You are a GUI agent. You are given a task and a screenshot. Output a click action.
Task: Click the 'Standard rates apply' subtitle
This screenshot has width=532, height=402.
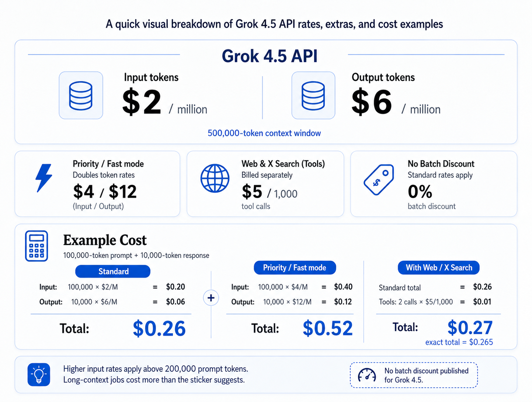coord(440,175)
